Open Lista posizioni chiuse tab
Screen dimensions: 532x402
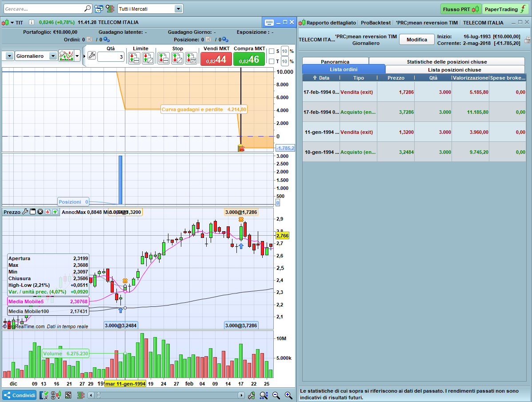click(455, 70)
